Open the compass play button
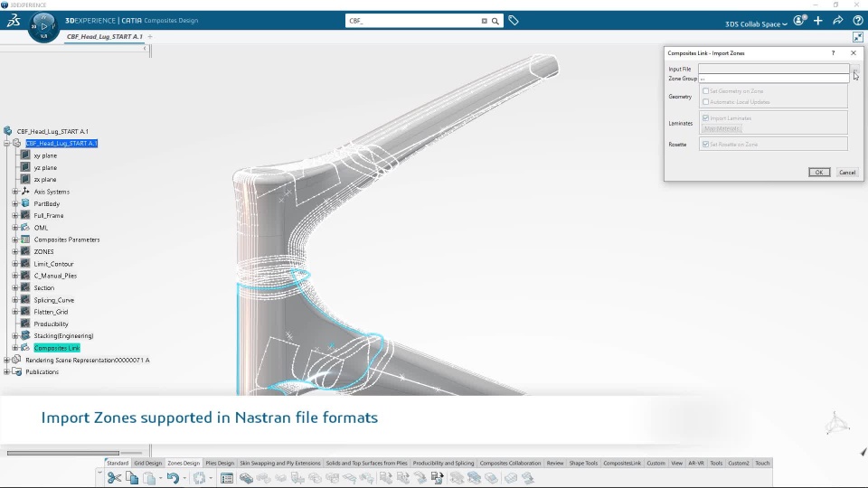The height and width of the screenshot is (488, 868). point(43,26)
